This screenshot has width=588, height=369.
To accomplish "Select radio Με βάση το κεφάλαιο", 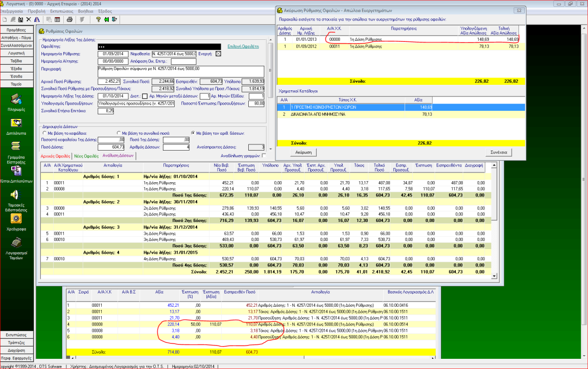I will 44,133.
